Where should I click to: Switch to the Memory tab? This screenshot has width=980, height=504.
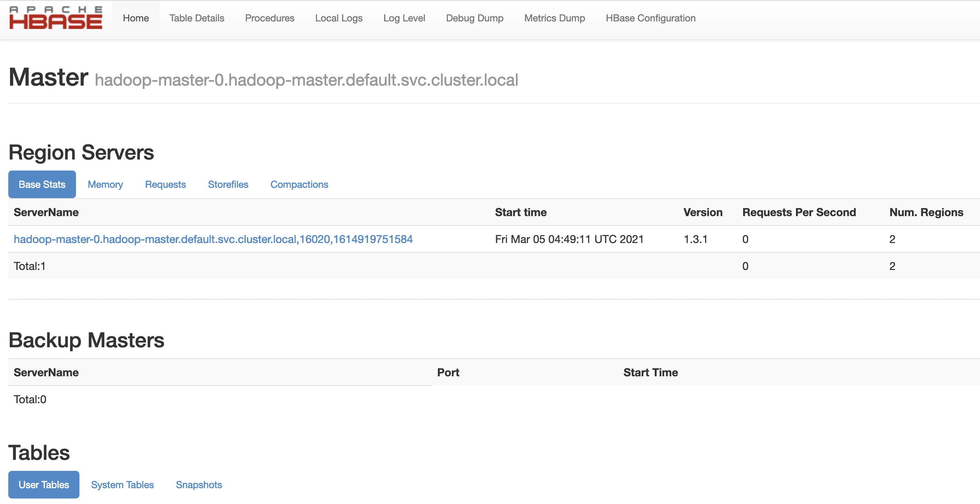point(105,184)
